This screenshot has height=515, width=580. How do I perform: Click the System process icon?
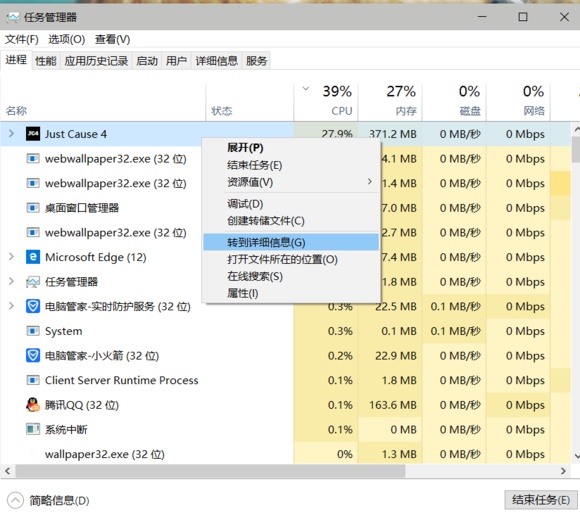[33, 331]
